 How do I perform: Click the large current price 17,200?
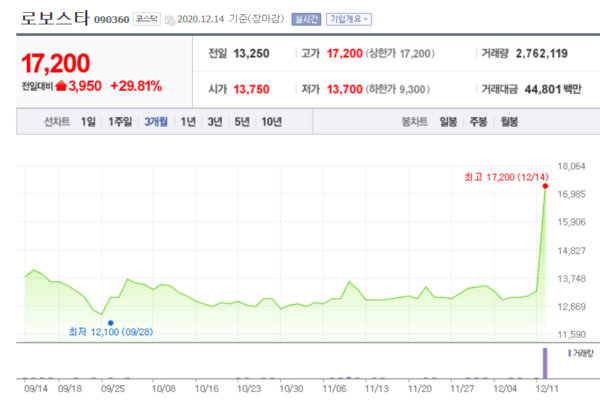[x=56, y=63]
